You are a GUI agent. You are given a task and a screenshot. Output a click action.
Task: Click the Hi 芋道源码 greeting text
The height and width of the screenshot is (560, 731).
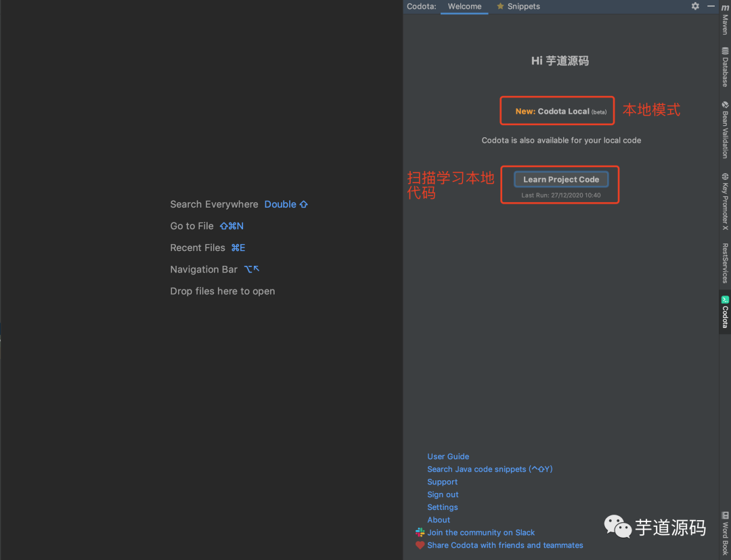(x=560, y=61)
